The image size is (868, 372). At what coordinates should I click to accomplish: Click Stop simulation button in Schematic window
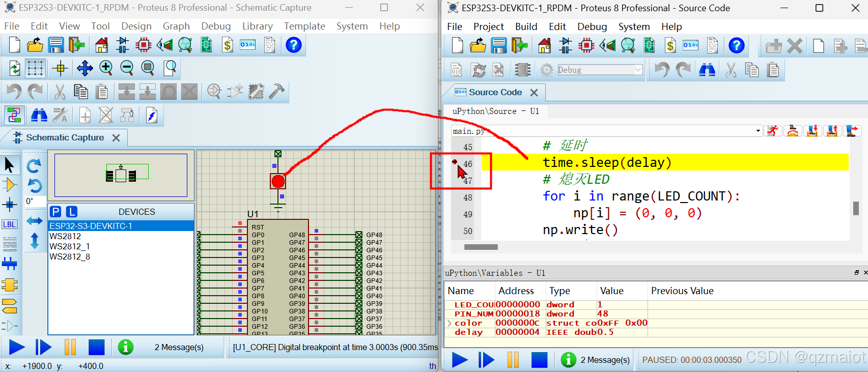pyautogui.click(x=96, y=348)
